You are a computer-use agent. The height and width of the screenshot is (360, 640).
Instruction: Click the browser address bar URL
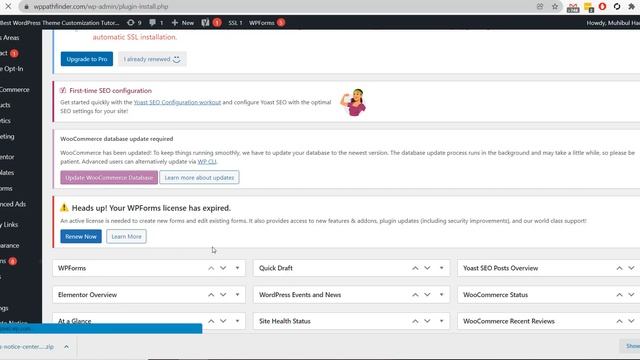[x=100, y=7]
